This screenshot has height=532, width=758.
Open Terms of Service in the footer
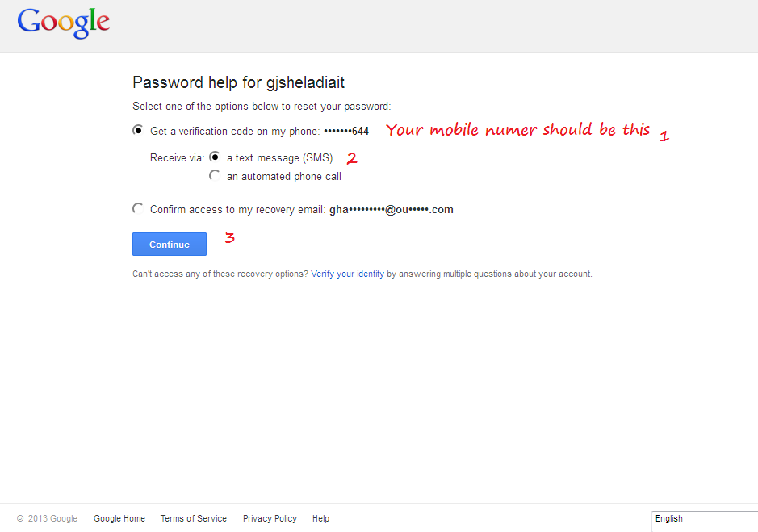(193, 518)
